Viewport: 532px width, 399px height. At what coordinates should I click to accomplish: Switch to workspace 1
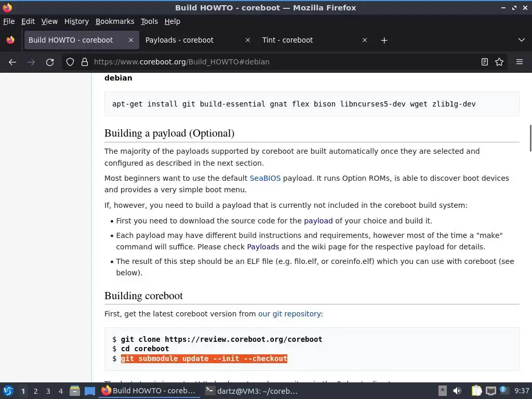point(23,391)
